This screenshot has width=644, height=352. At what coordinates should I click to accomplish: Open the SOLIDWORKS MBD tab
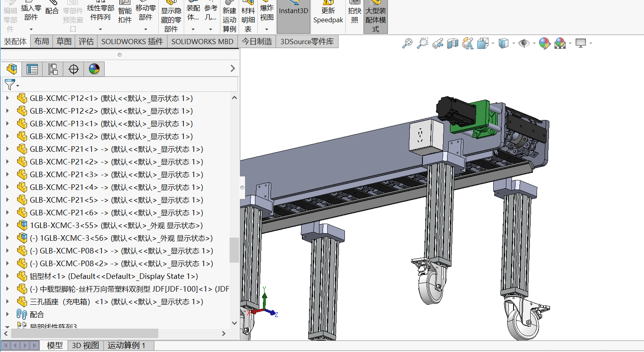pyautogui.click(x=202, y=41)
